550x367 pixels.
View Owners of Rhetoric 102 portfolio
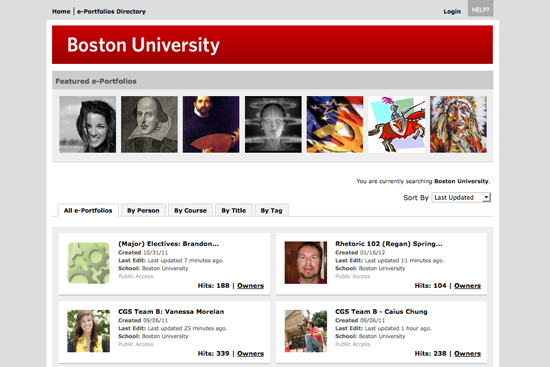coord(468,286)
